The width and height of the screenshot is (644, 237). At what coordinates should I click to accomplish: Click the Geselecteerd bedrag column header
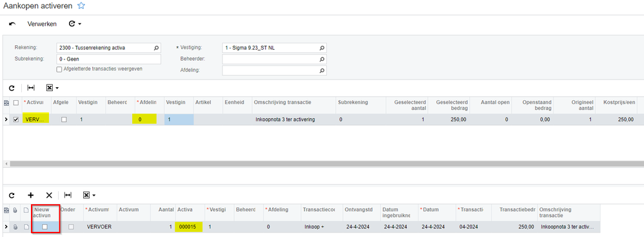[449, 105]
